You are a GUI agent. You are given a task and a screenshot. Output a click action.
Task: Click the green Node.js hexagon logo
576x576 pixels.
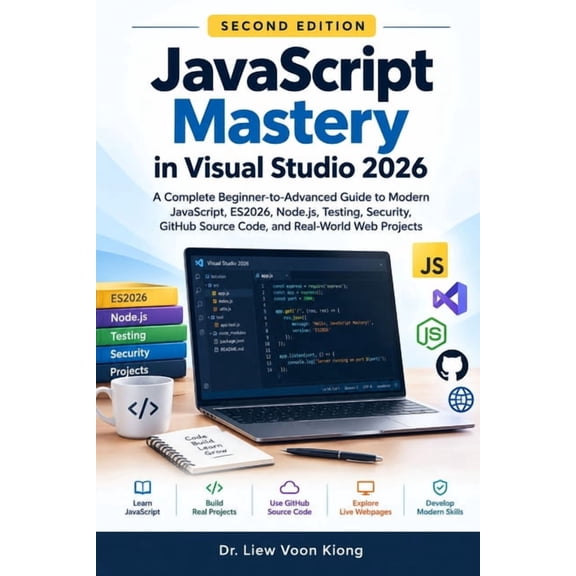tap(432, 334)
